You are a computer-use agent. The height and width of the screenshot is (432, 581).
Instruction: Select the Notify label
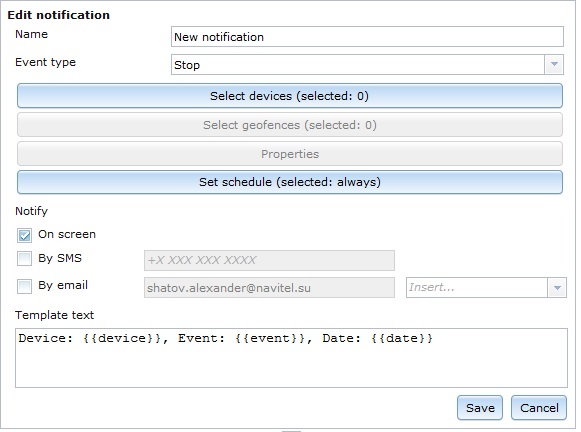coord(31,211)
